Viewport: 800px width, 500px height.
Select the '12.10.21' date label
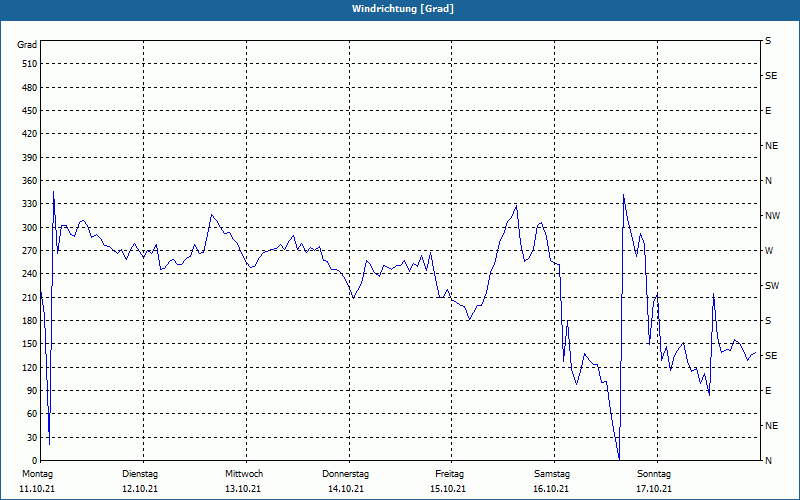point(140,489)
